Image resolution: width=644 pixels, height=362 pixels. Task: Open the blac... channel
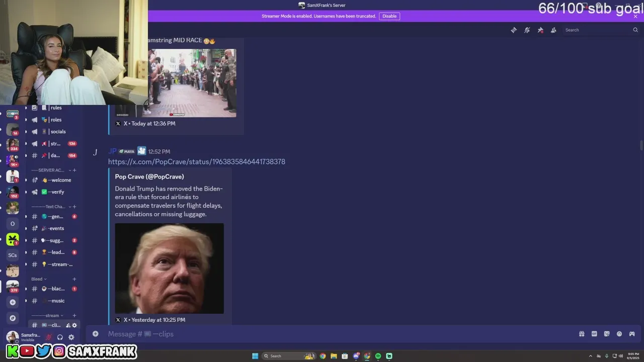[54, 289]
